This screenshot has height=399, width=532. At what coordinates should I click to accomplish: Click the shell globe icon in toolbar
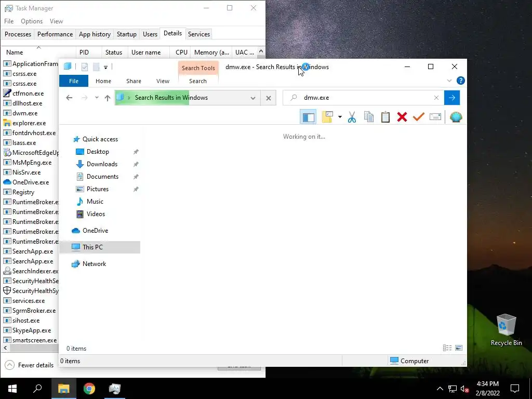point(456,117)
